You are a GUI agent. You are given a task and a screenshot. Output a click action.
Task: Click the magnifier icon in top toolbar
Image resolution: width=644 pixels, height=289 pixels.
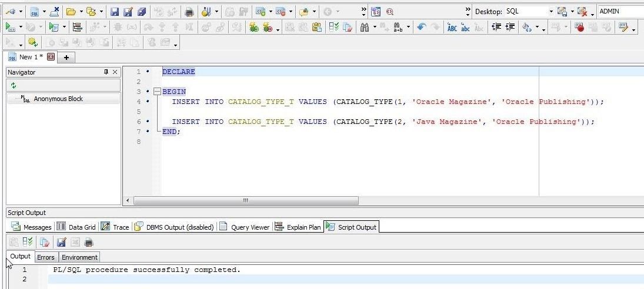pos(390,12)
